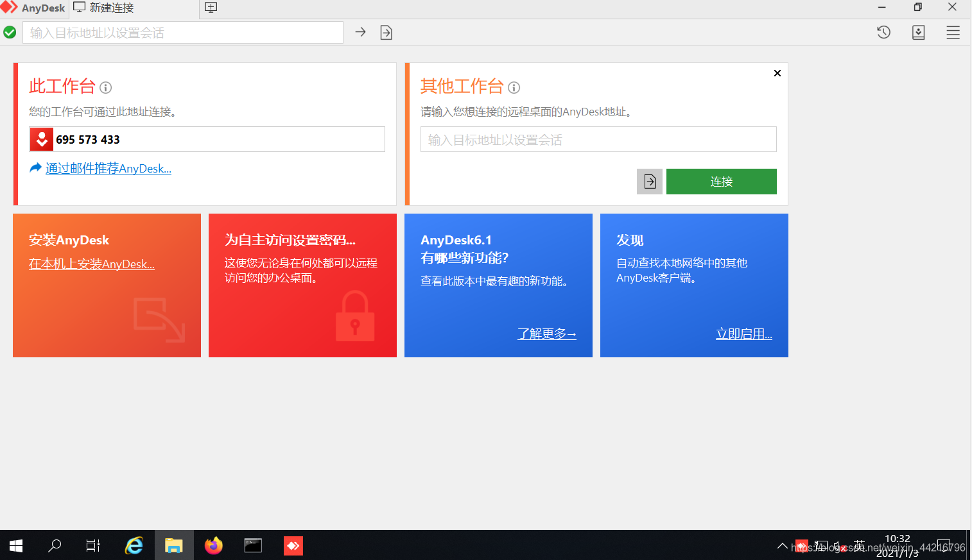Screen dimensions: 972x560
Task: Open the 安装AnyDesk orange tile
Action: [107, 285]
